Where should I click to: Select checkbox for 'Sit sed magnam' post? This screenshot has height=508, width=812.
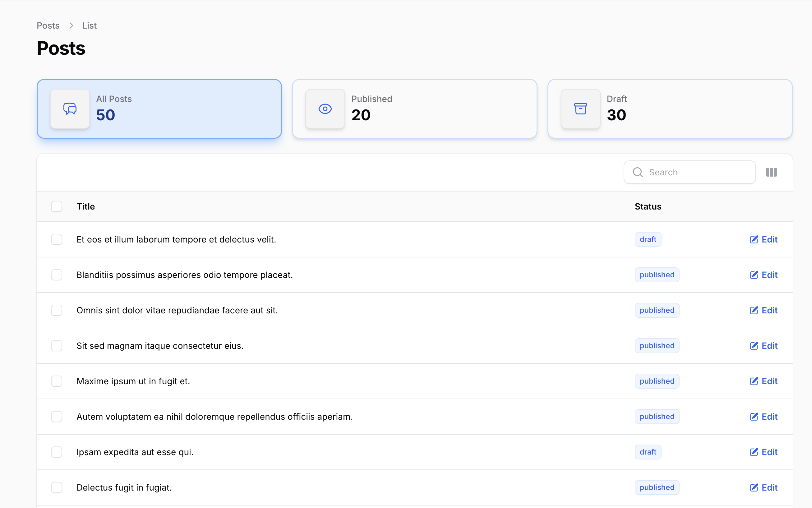click(57, 346)
